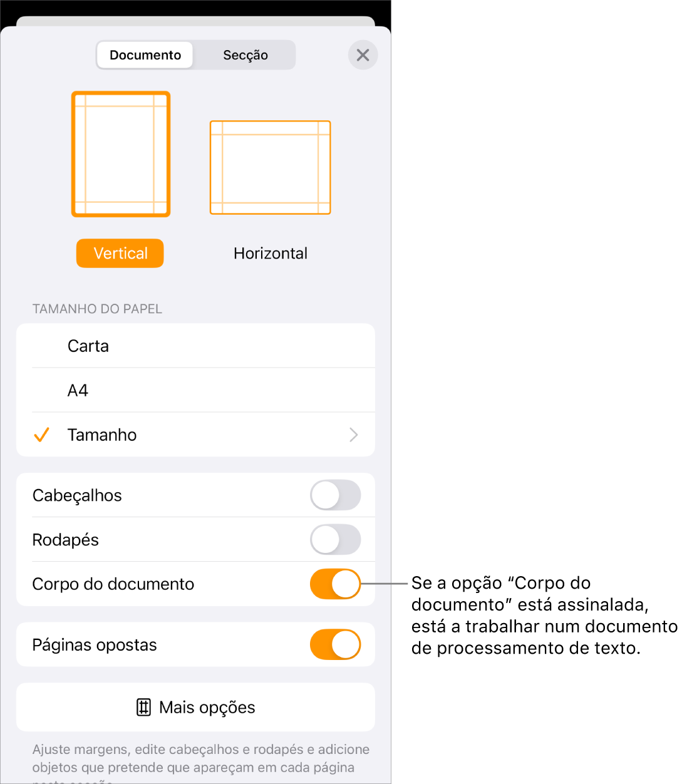This screenshot has width=687, height=784.
Task: Open the Tamanho paper size row
Action: click(195, 435)
